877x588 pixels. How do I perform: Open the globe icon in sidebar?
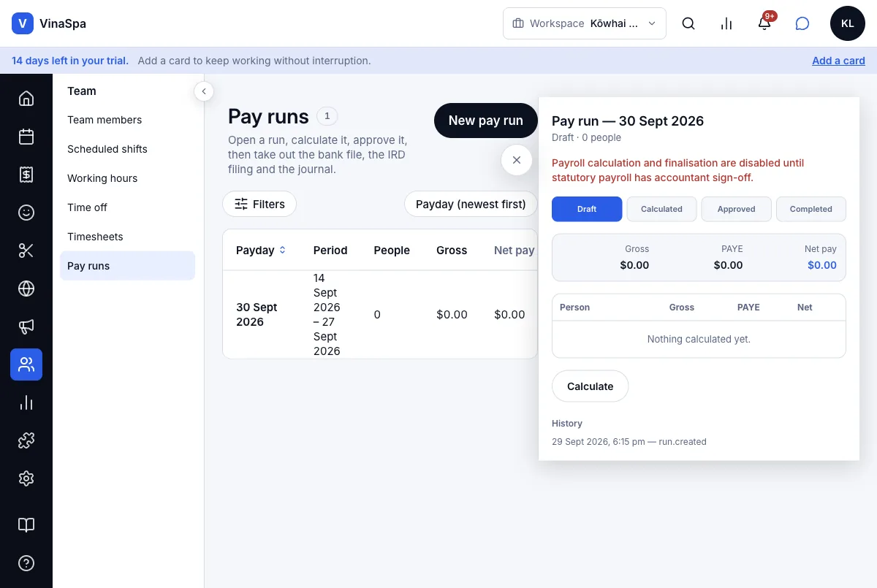26,289
